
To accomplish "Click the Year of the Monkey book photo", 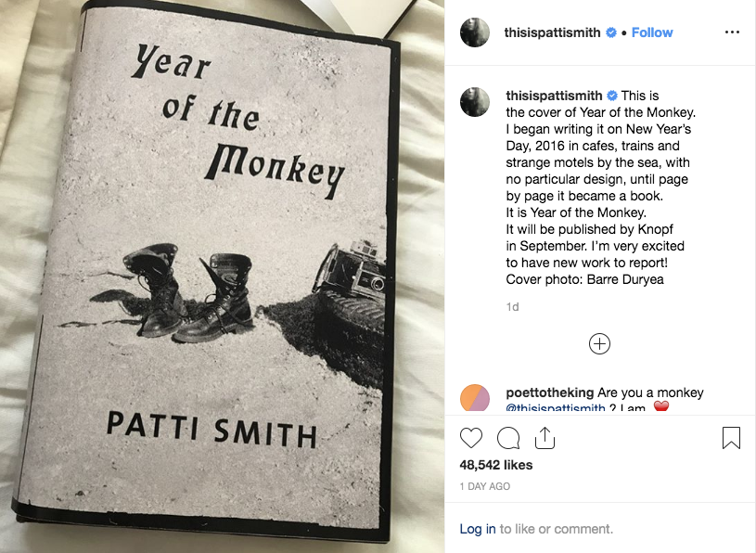I will tap(223, 276).
